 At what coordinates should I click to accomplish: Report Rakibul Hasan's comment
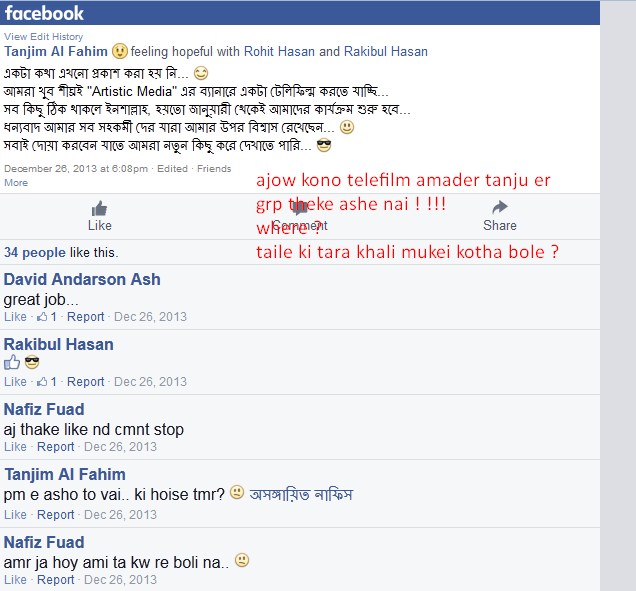[x=86, y=382]
